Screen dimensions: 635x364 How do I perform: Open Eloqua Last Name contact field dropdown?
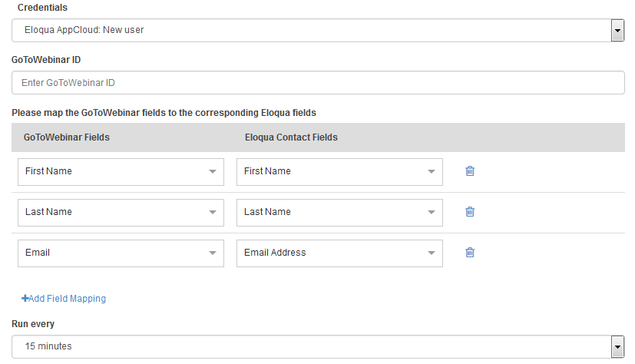tap(339, 212)
